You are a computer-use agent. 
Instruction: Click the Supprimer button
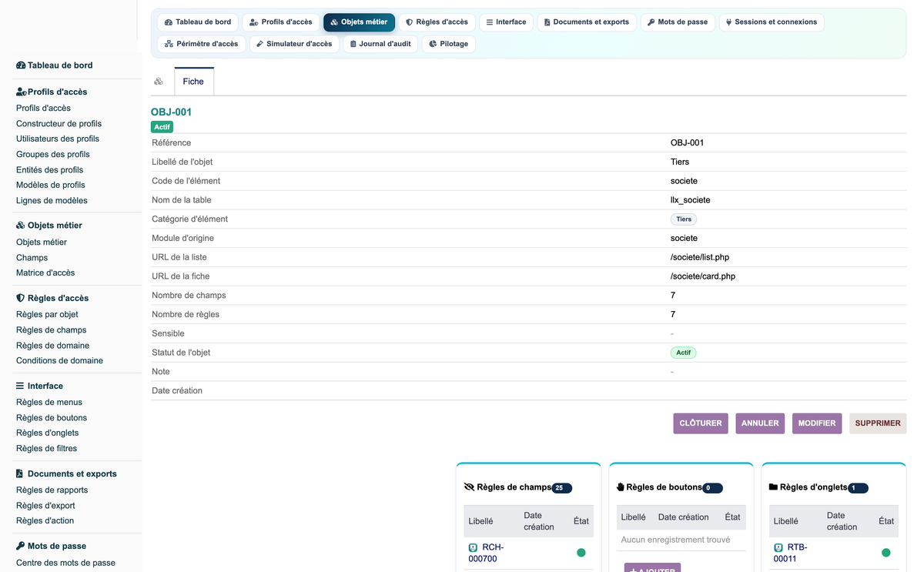point(878,423)
